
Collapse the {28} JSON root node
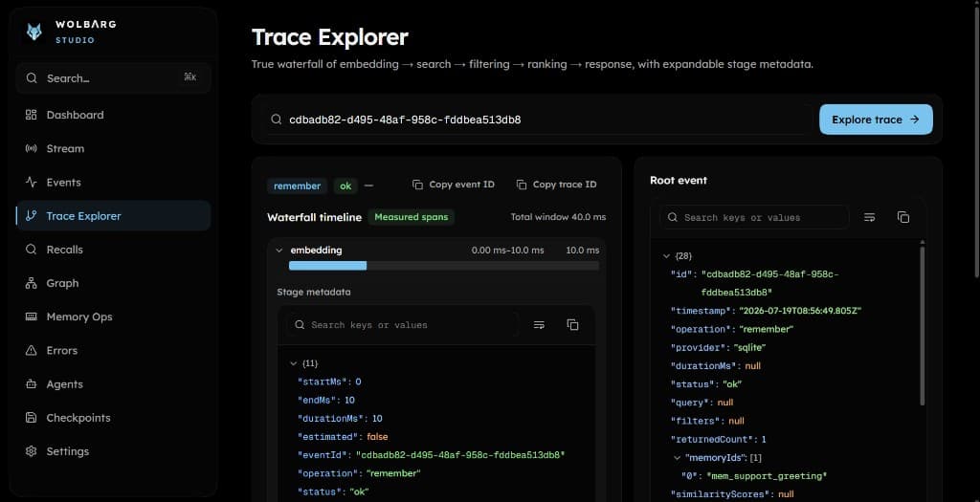(667, 256)
